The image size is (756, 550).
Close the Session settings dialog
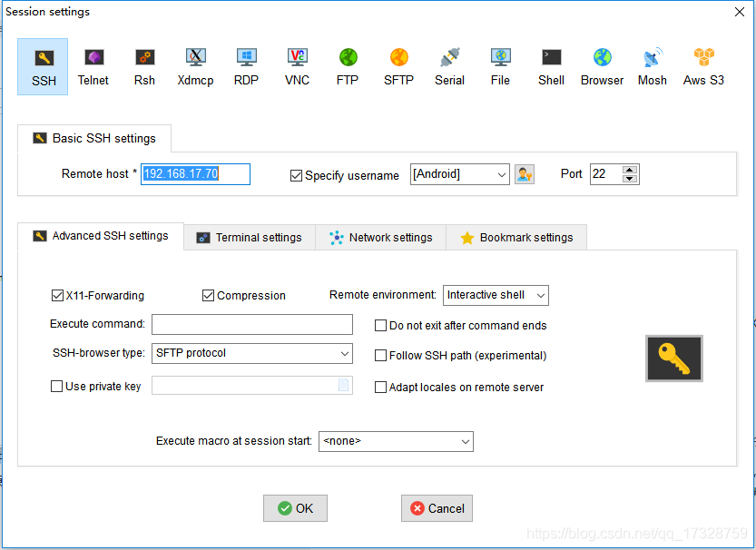[740, 12]
